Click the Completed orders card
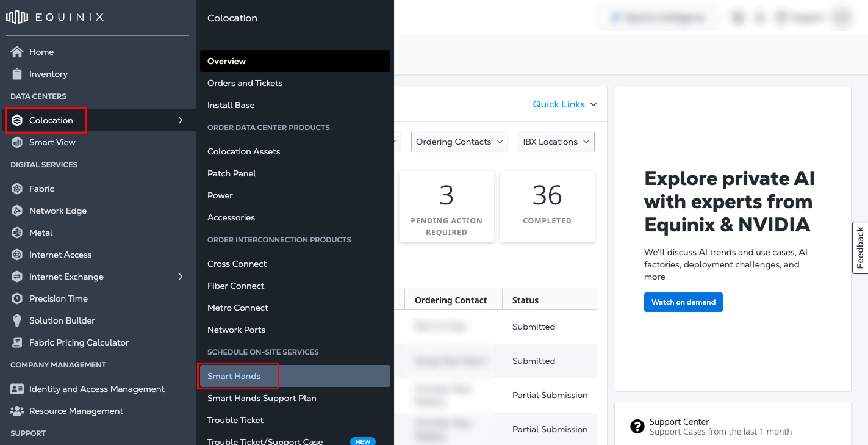The height and width of the screenshot is (445, 868). 547,206
